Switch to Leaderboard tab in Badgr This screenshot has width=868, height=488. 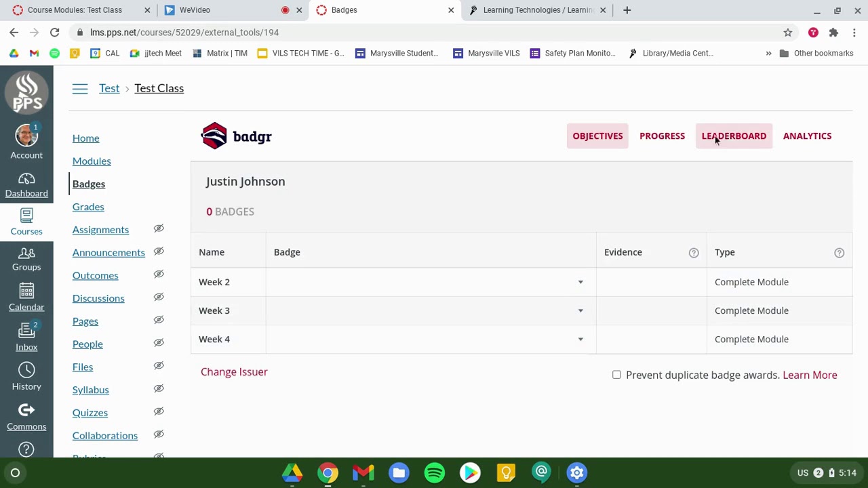[x=734, y=136]
